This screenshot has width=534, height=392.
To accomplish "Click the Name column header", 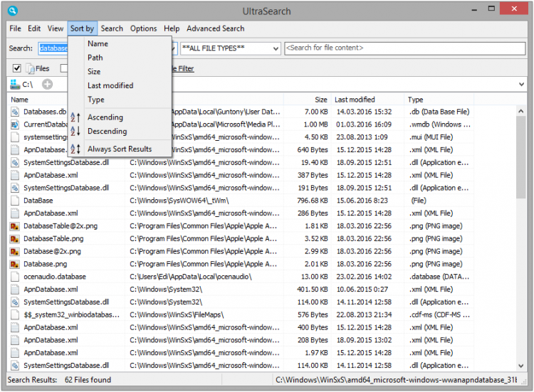I will pos(19,100).
